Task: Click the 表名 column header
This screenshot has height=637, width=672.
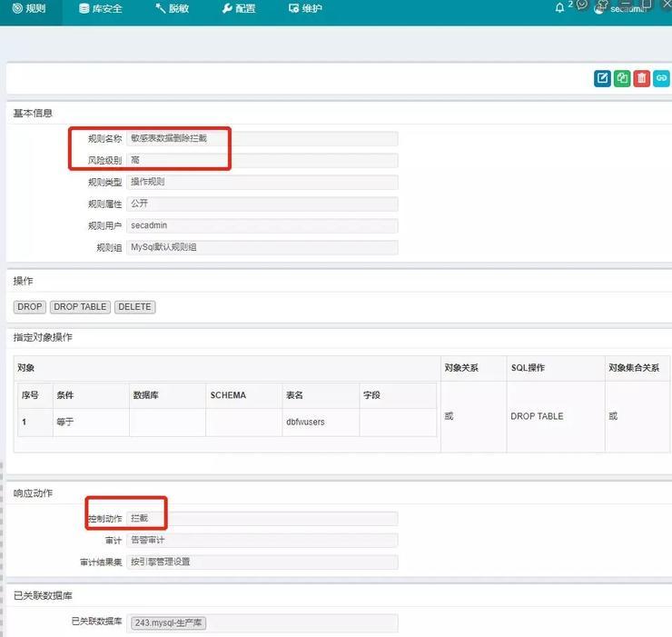Action: 321,395
